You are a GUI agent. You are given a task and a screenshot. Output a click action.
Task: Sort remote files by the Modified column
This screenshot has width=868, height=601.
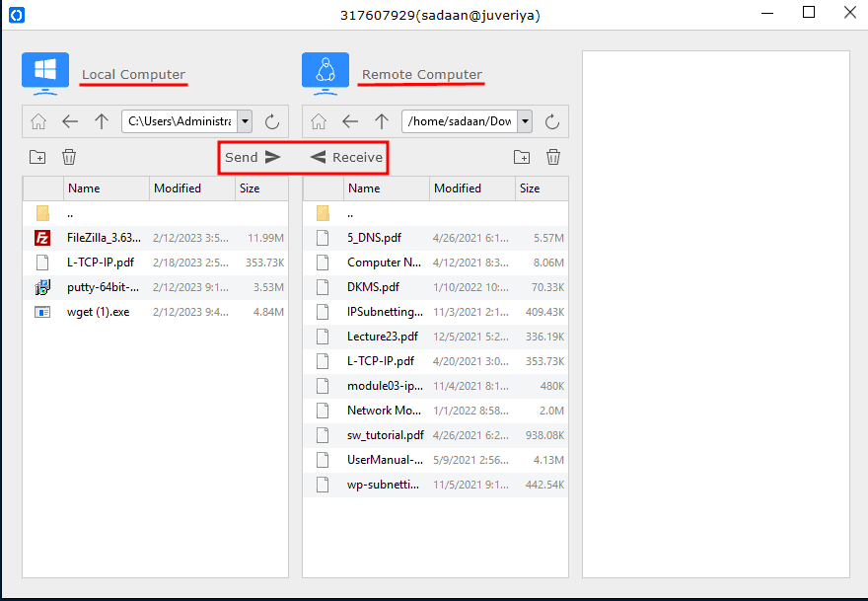point(457,188)
